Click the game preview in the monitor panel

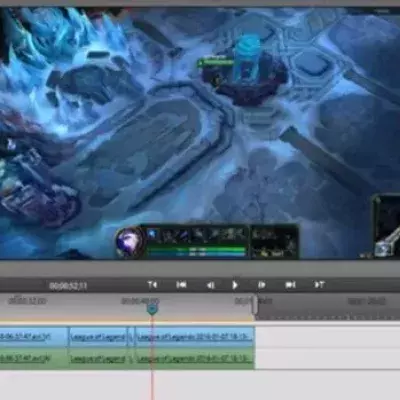[200, 133]
